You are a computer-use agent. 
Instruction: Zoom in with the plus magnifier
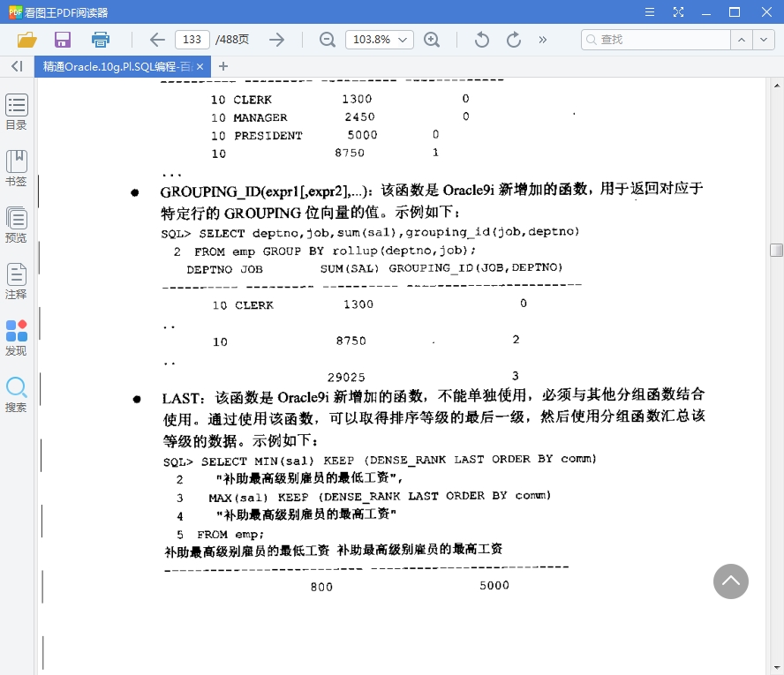432,40
